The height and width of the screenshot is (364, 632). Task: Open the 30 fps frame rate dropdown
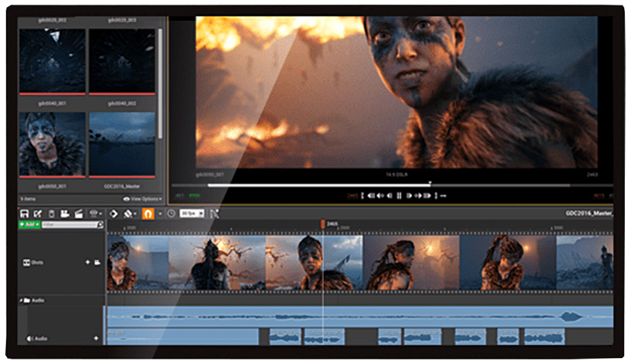(192, 214)
